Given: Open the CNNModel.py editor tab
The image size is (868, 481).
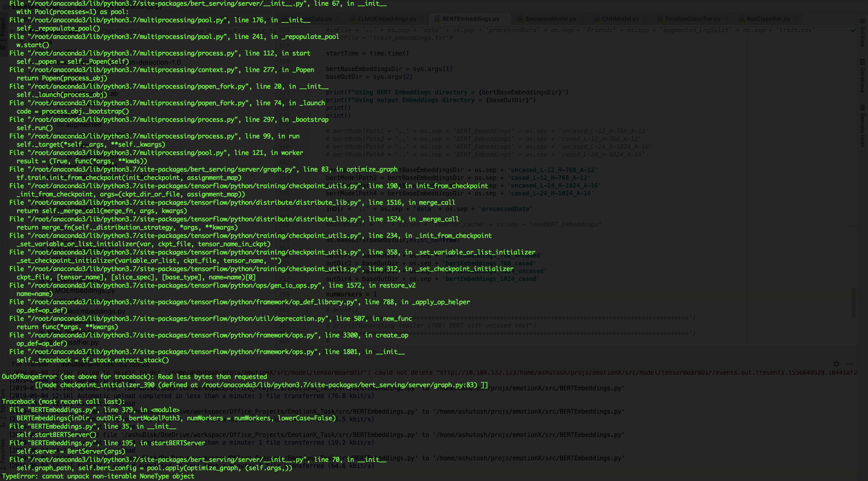Looking at the screenshot, I should [620, 19].
